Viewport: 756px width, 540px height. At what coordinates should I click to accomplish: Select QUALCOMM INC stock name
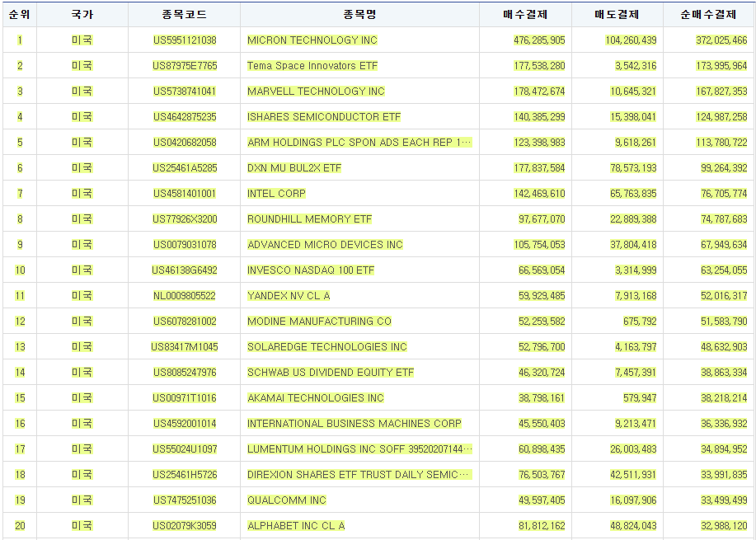[x=287, y=500]
